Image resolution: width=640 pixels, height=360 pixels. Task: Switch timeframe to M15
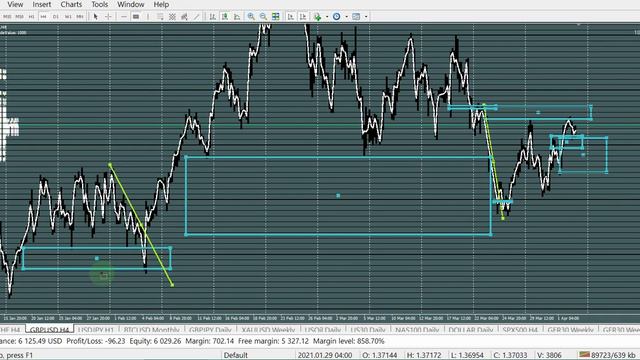7,17
